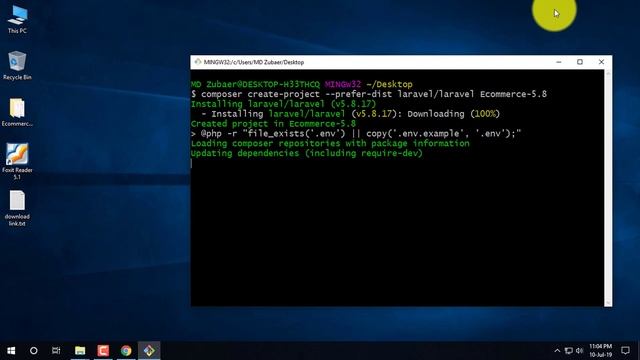
Task: Switch to Git Bash taskbar icon
Action: [149, 351]
